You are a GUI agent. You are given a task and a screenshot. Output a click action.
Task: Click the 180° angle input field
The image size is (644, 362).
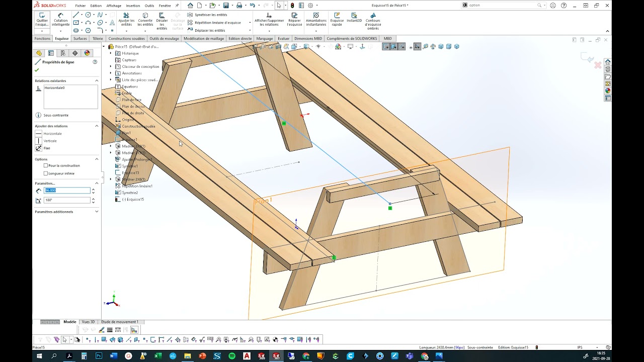[x=67, y=200]
